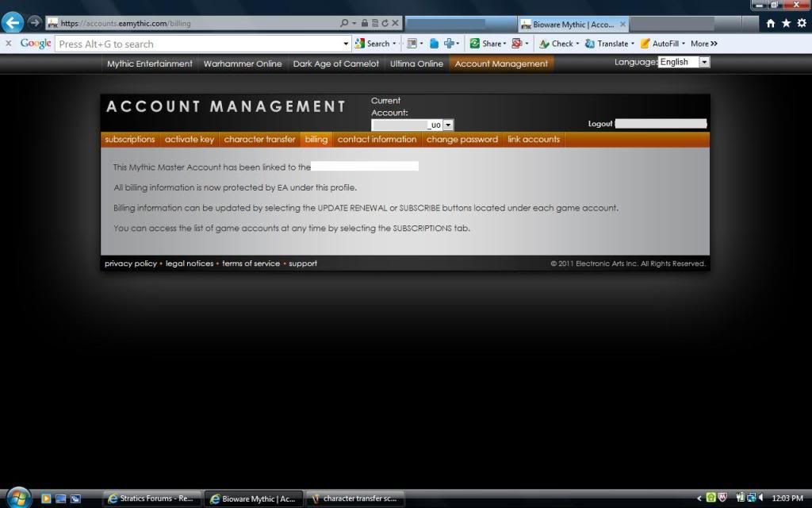812x508 pixels.
Task: Open the Search button dropdown arrow
Action: tap(395, 44)
